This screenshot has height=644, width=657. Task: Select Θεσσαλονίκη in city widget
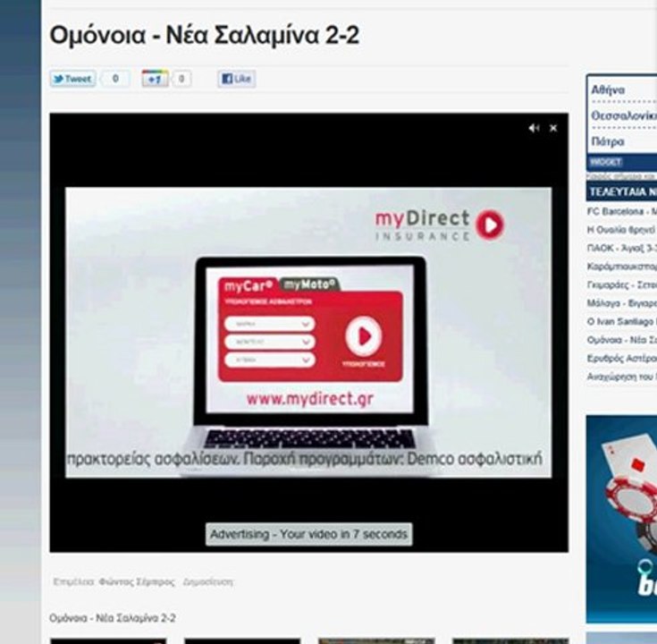click(x=624, y=115)
